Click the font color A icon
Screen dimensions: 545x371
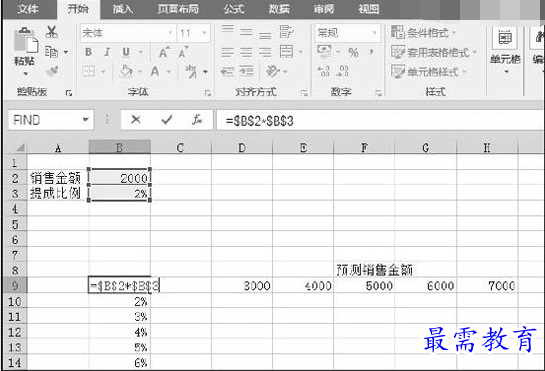tap(155, 72)
